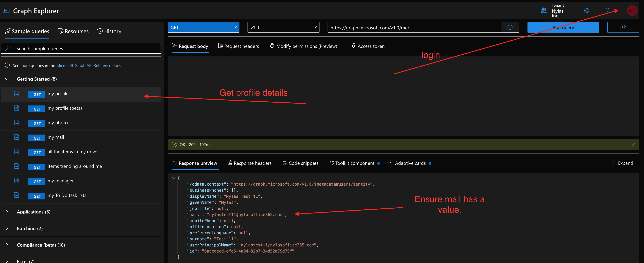Click the document icon beside my profile (beta)

17,108
